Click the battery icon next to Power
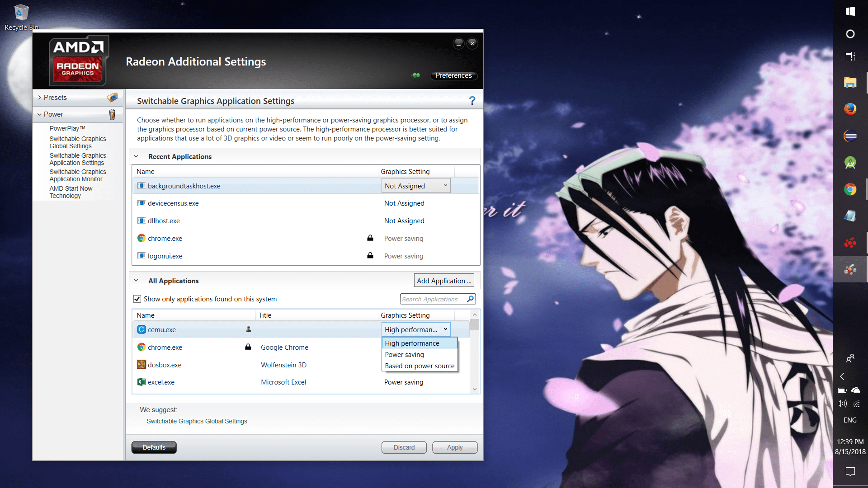Image resolution: width=868 pixels, height=488 pixels. click(x=113, y=114)
